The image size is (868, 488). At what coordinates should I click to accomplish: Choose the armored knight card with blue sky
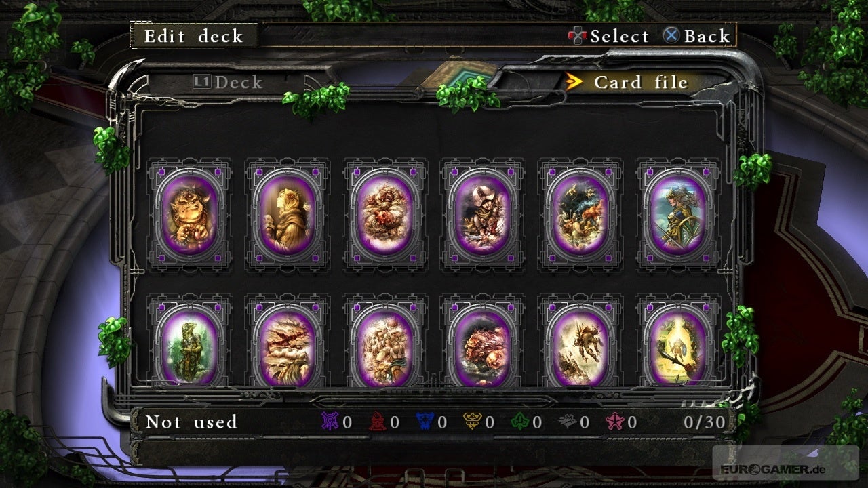(677, 214)
